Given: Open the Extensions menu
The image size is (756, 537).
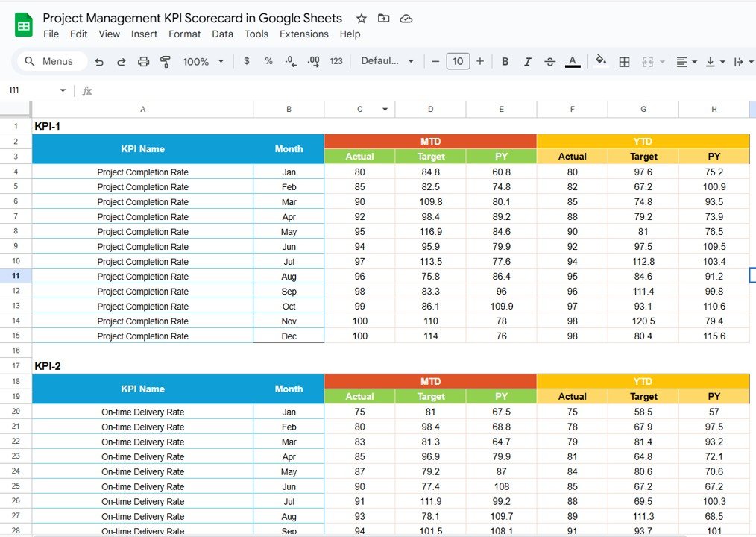Looking at the screenshot, I should pyautogui.click(x=304, y=34).
